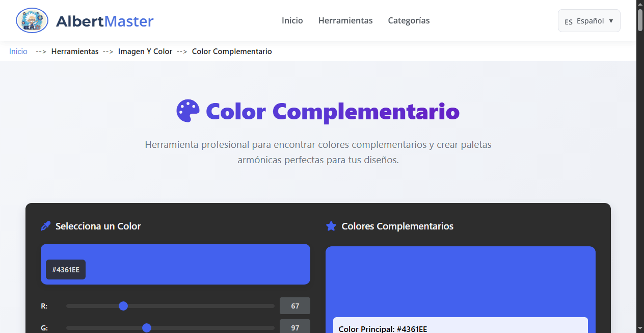
Task: Open the Español language dropdown
Action: pos(589,20)
